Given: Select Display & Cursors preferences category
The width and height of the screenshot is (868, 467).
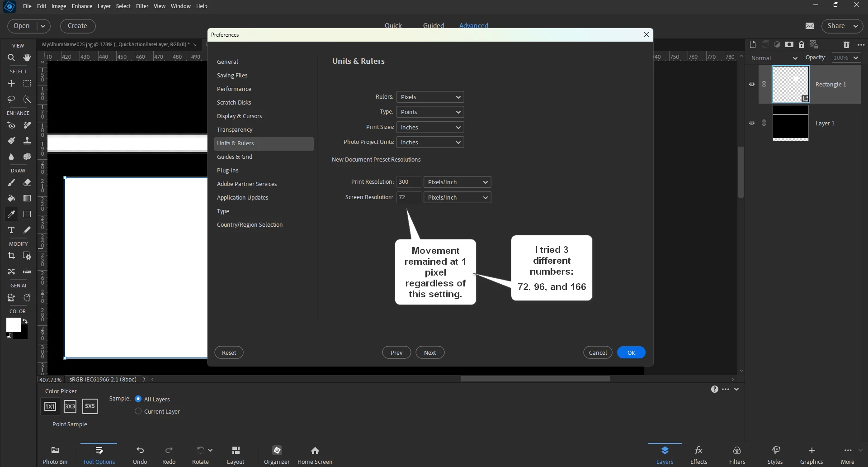Looking at the screenshot, I should pyautogui.click(x=264, y=116).
